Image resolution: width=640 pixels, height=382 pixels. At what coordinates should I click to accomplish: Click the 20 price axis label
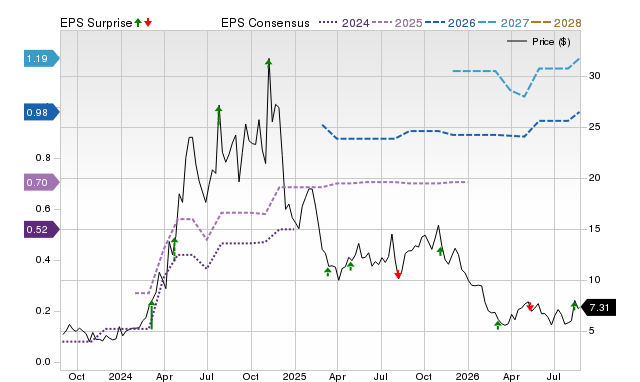(594, 178)
